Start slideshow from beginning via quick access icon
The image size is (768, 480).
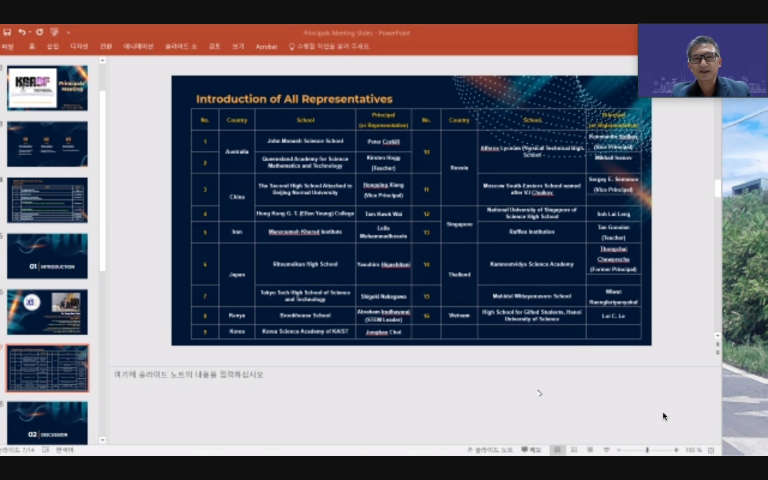click(52, 32)
